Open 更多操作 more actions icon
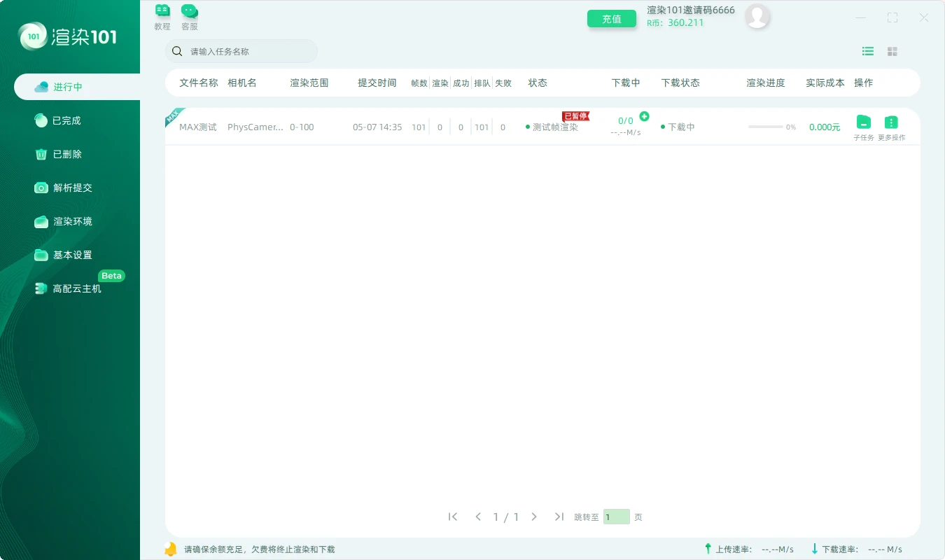This screenshot has width=945, height=560. click(x=891, y=122)
